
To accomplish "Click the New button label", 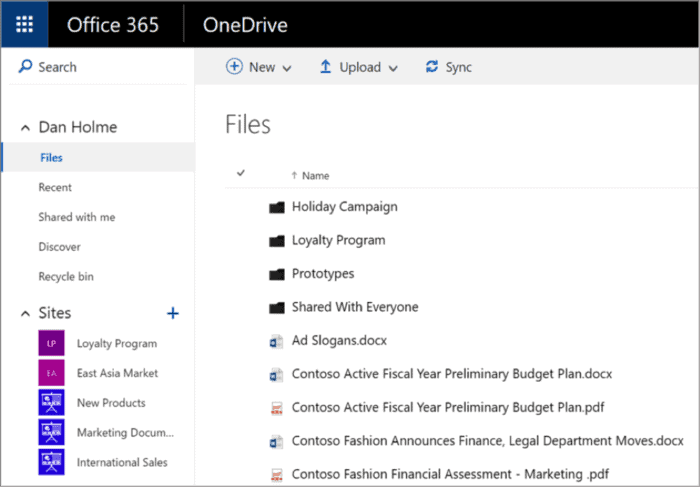I will click(x=262, y=67).
